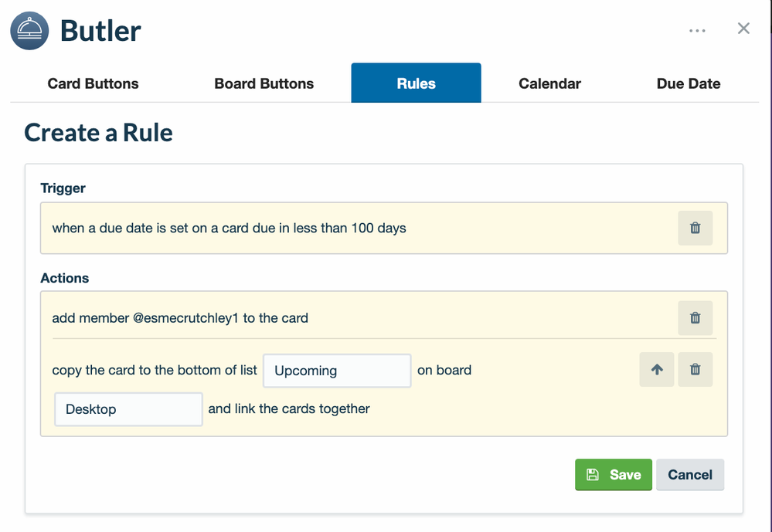Click the Butler bell logo icon
Viewport: 772px width, 532px height.
coord(29,31)
